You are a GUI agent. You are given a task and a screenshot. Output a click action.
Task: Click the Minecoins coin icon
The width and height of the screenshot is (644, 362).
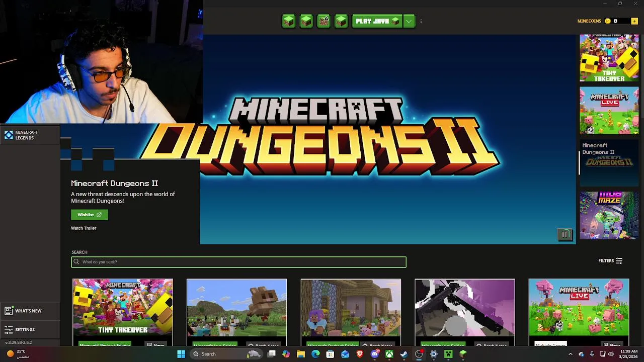click(608, 21)
